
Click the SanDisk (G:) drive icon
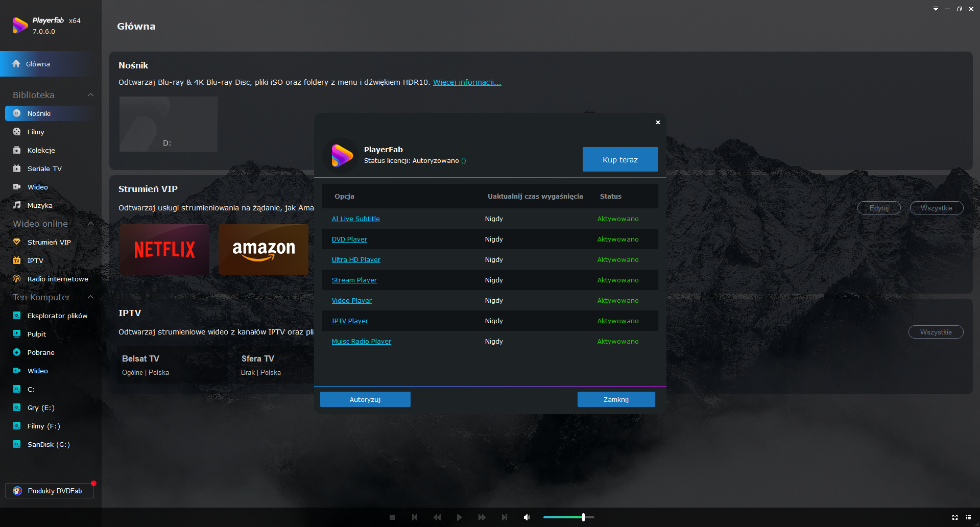17,444
